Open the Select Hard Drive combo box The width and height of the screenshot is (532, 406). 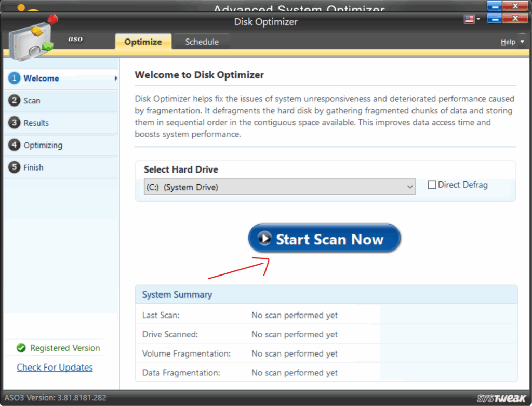pos(280,187)
